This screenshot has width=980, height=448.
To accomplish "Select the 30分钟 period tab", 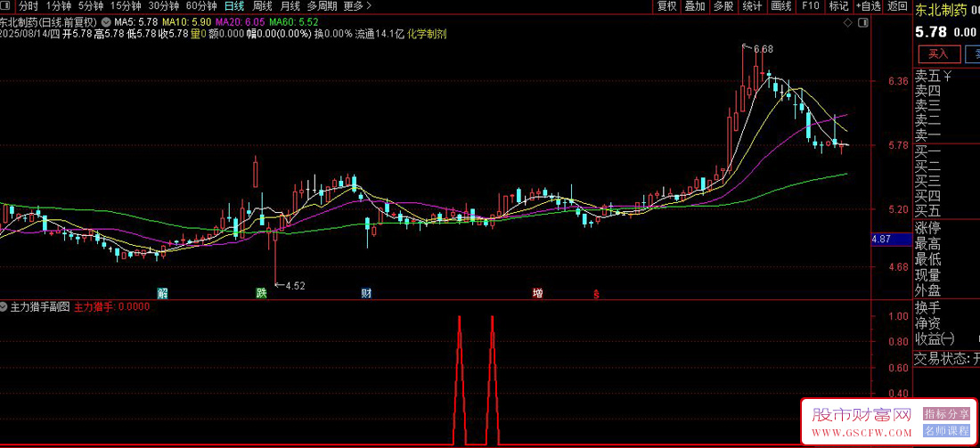I will point(164,6).
